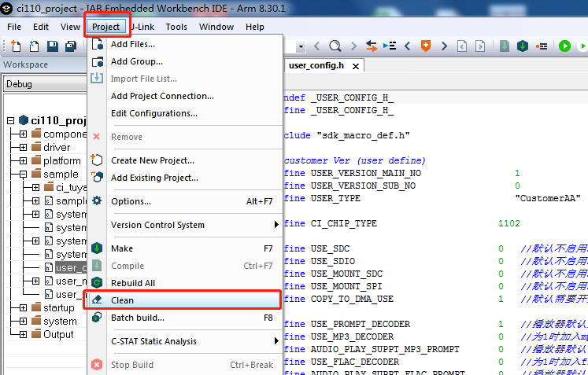
Task: Select Batch build... menu entry
Action: 184,318
